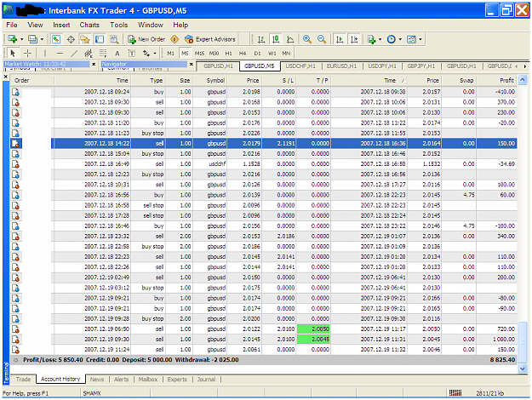Viewport: 532px width, 400px height.
Task: Switch to the USDCHF,H1 chart tab
Action: pyautogui.click(x=300, y=66)
